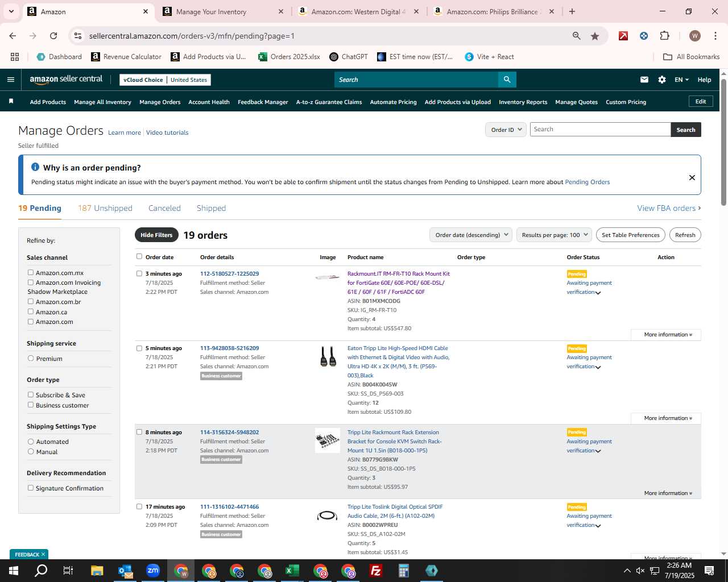Select the Premium shipping service option
728x582 pixels.
[31, 359]
